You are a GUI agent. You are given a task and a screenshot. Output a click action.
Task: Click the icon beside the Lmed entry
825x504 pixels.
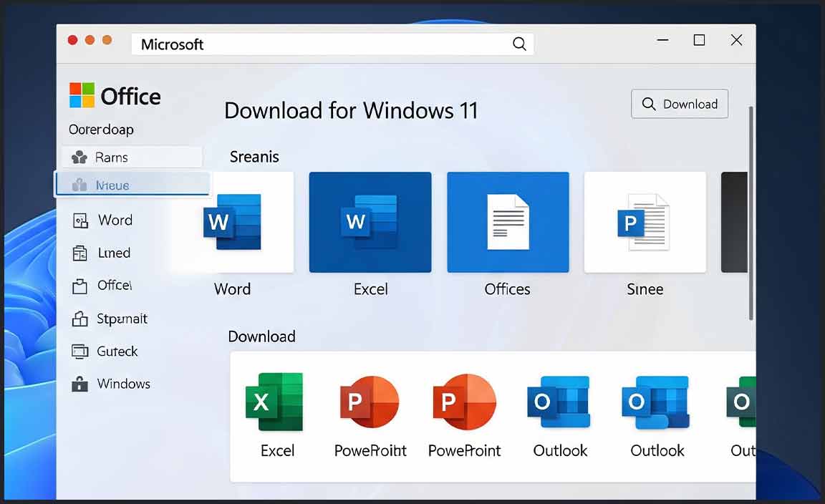[79, 253]
